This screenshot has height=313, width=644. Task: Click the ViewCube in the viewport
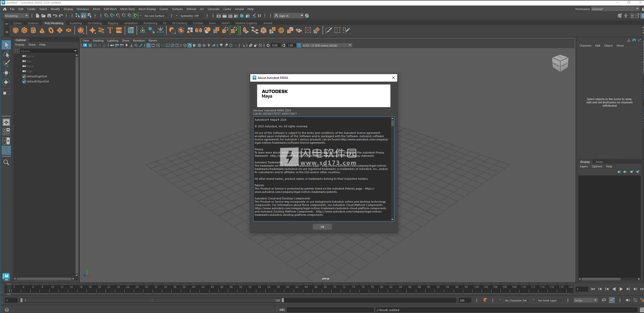point(560,63)
